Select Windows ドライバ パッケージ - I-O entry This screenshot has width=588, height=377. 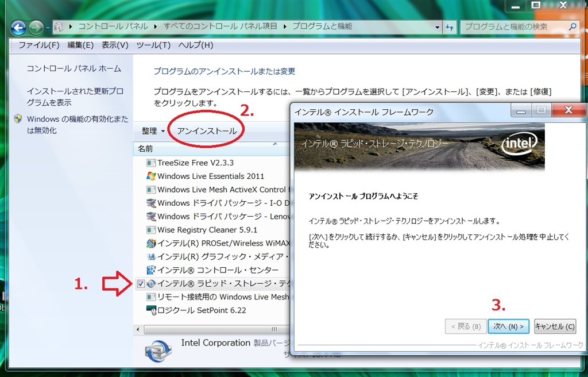point(223,203)
